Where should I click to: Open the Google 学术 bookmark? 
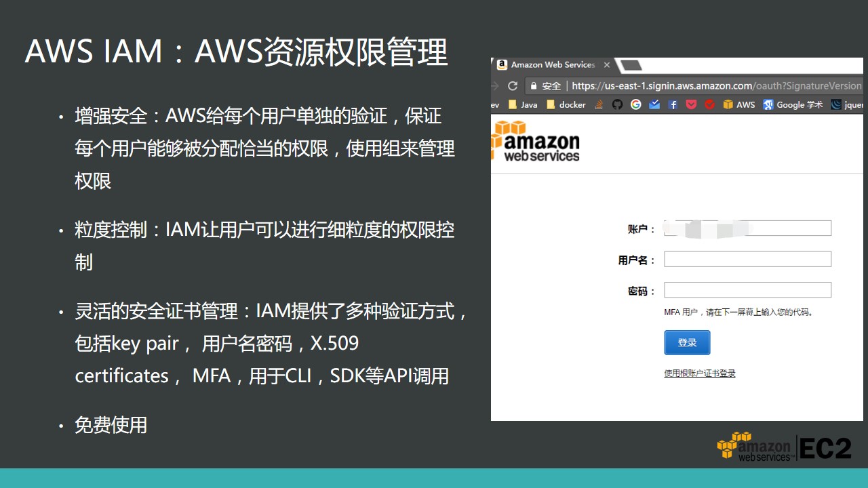793,104
